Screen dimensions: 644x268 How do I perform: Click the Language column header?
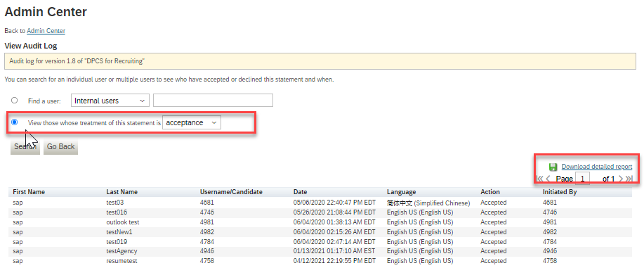click(401, 192)
